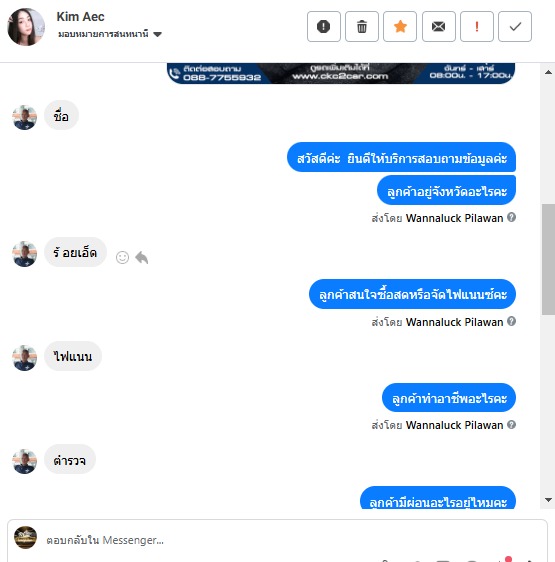Click the chat scrollbar thumb

point(548,259)
